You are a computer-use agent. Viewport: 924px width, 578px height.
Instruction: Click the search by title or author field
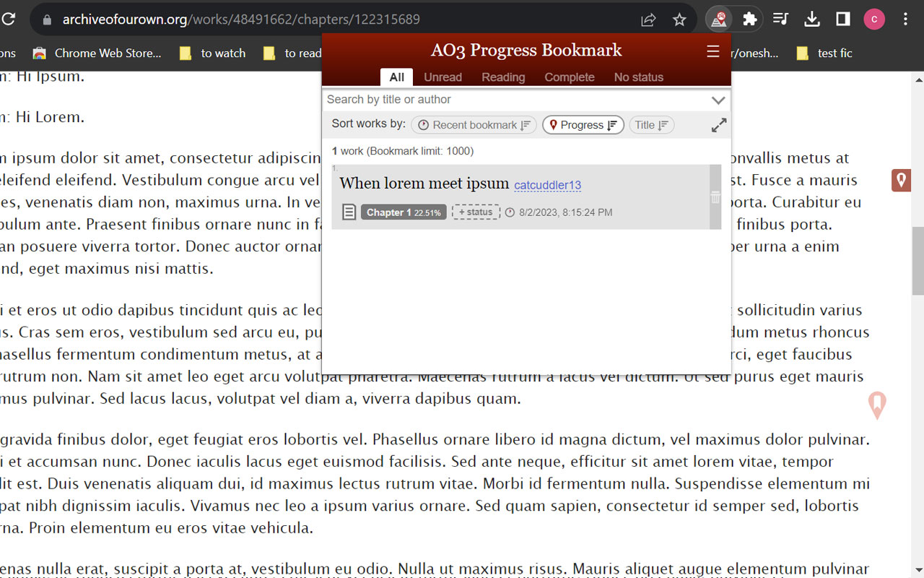(505, 100)
